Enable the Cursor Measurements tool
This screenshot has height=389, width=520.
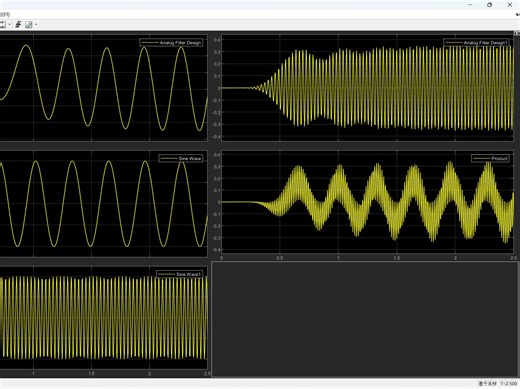click(x=29, y=24)
